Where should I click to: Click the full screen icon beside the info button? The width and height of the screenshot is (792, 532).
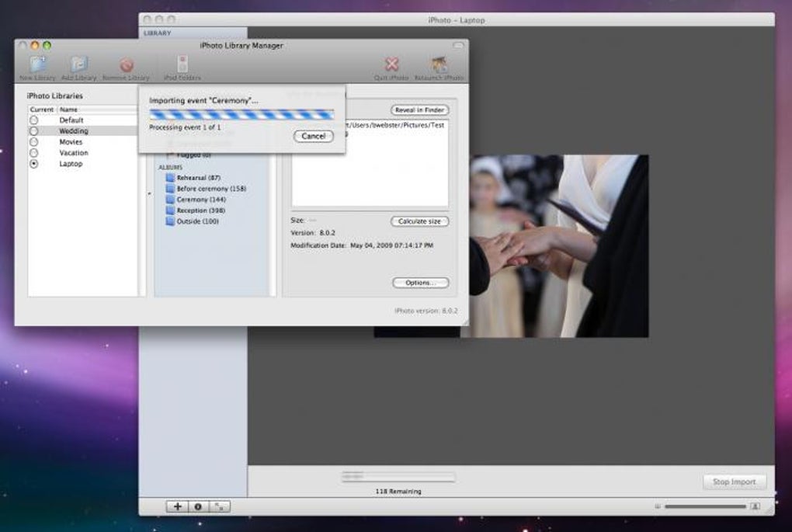(220, 506)
